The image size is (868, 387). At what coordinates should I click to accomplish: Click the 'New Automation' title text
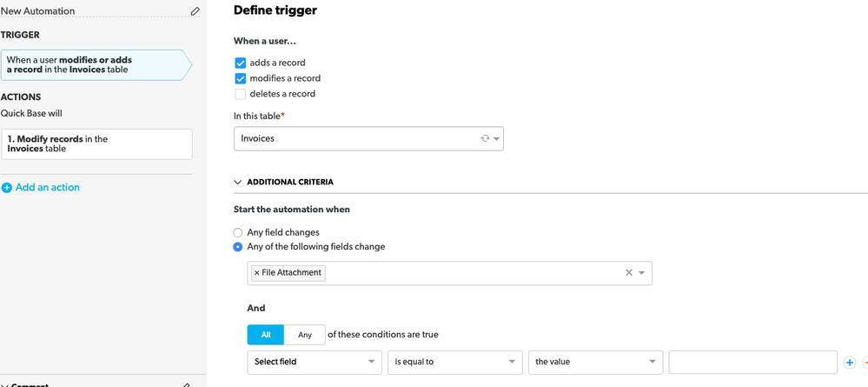37,11
